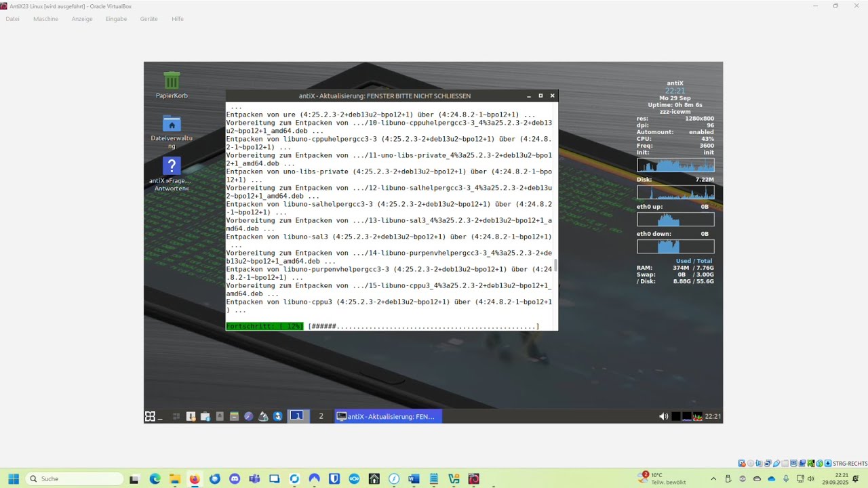Screen dimensions: 868x488
Task: Open the Datei menu in VirtualBox
Action: point(12,19)
